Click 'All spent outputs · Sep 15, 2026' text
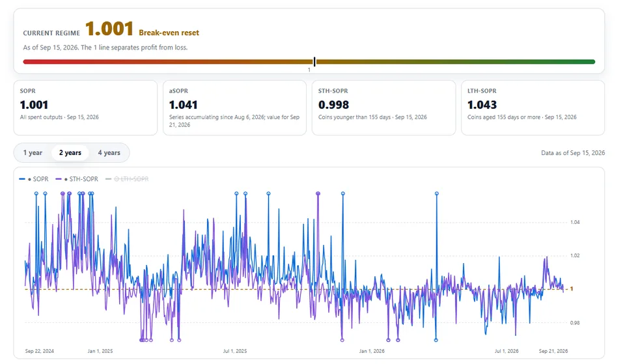Viewport: 625px width, 364px height. 59,117
